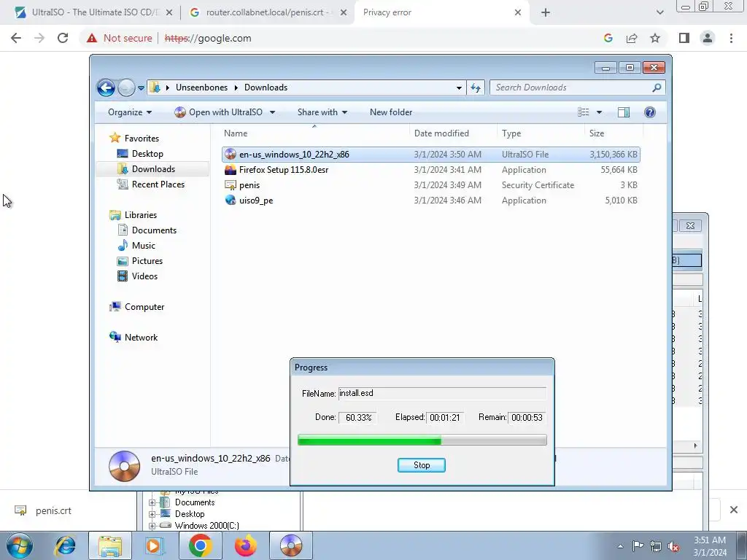Close Chrome's downloads bar

(x=734, y=510)
